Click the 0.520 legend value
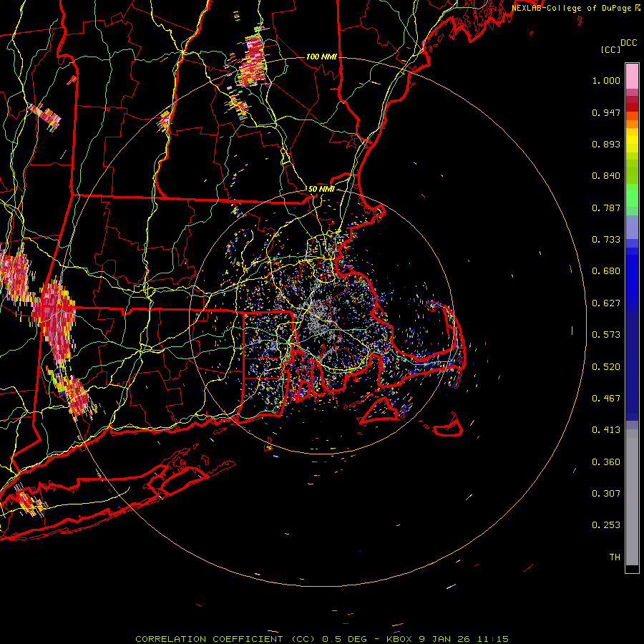The image size is (644, 644). point(606,367)
